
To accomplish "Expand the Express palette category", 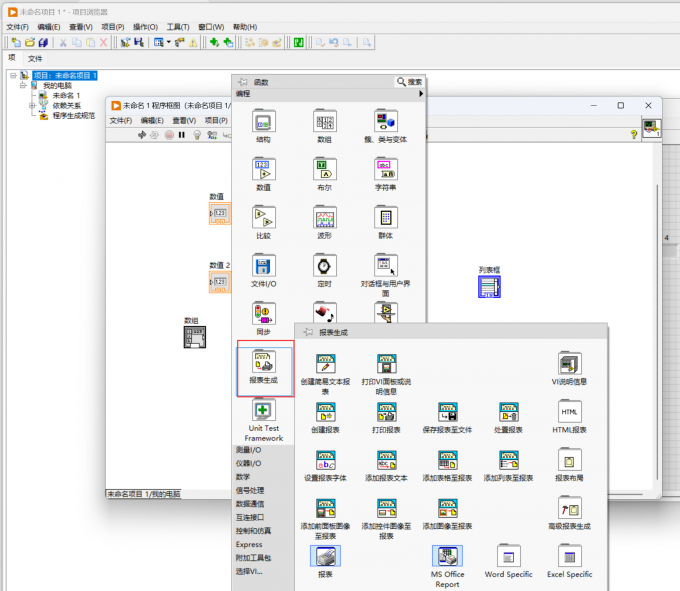I will point(249,544).
